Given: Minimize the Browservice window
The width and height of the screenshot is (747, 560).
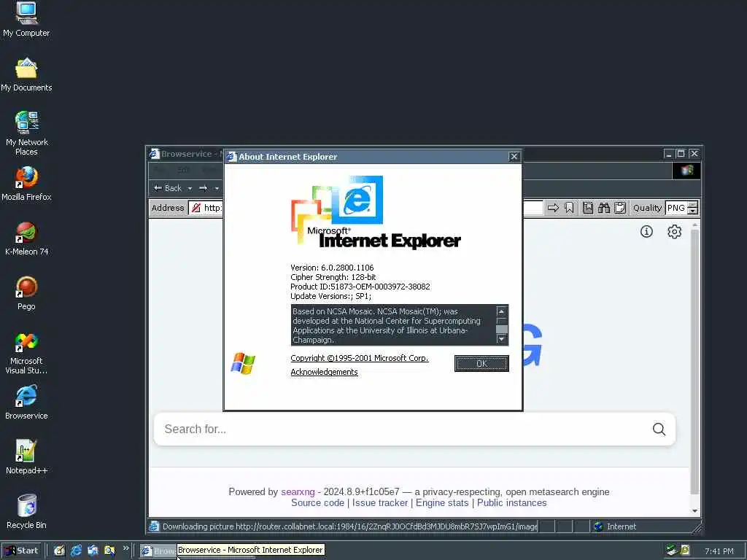Looking at the screenshot, I should pos(669,153).
